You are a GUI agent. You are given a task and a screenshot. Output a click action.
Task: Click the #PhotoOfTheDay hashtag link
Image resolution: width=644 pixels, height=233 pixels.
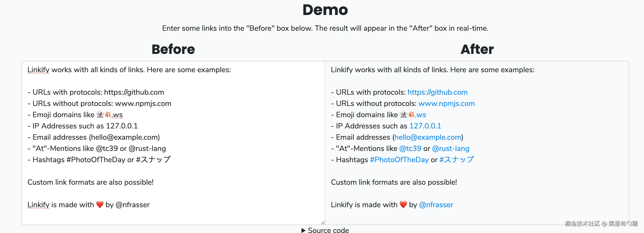click(x=399, y=160)
